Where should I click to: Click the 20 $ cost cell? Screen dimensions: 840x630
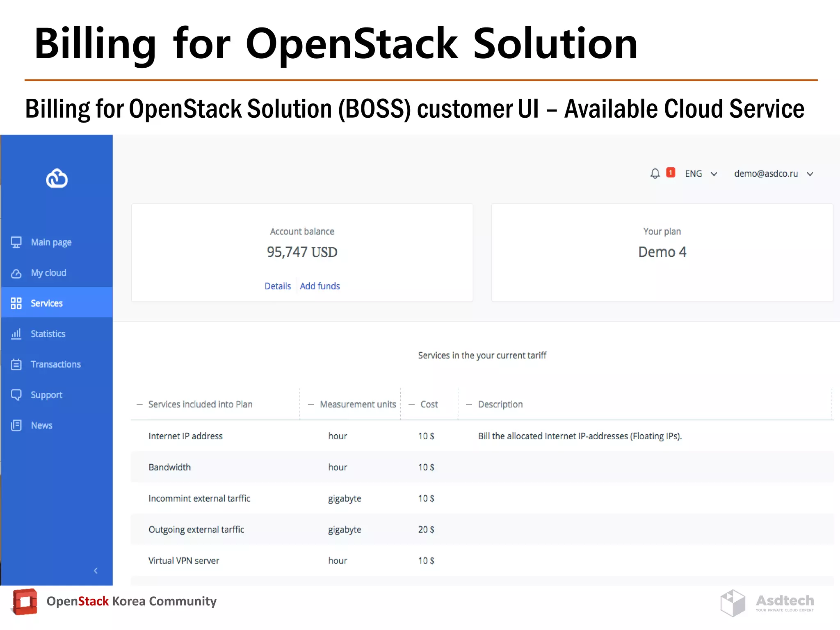click(x=426, y=530)
